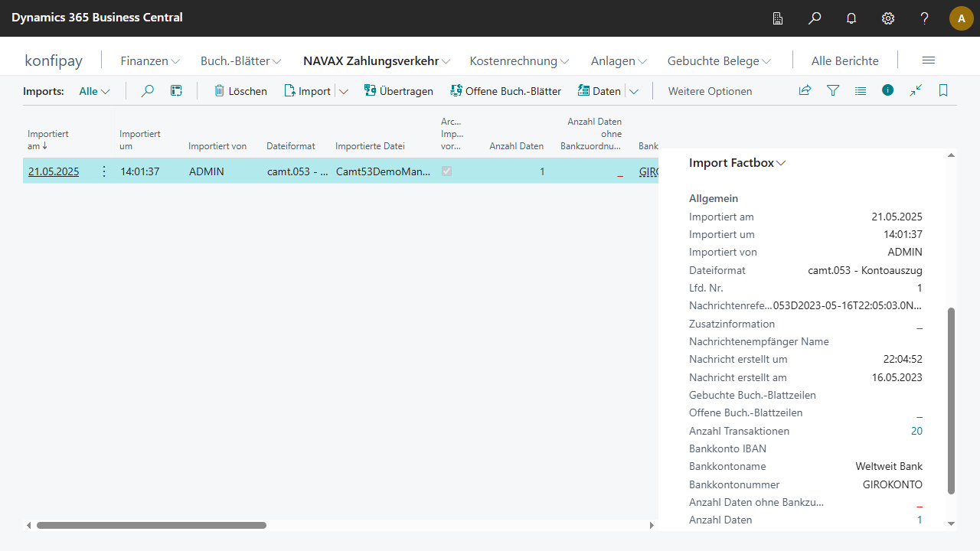Expand the Import split-button arrow

click(344, 91)
